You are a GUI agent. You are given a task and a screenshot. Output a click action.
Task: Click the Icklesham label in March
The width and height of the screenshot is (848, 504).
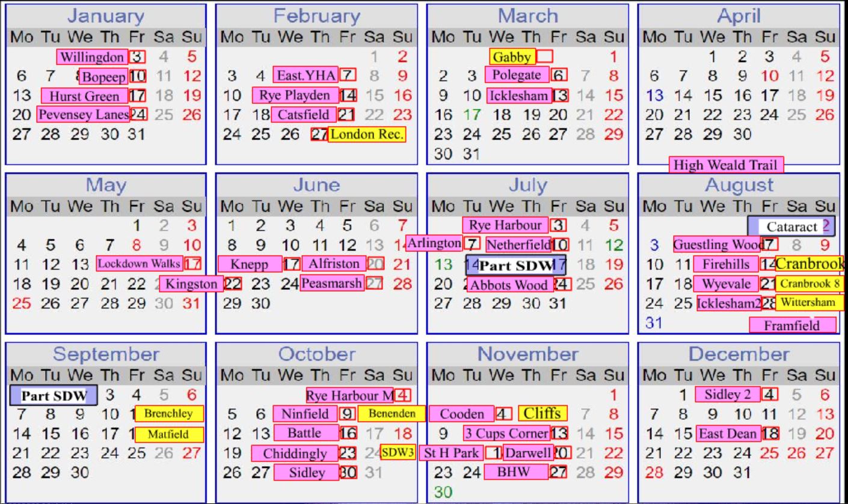tap(519, 96)
